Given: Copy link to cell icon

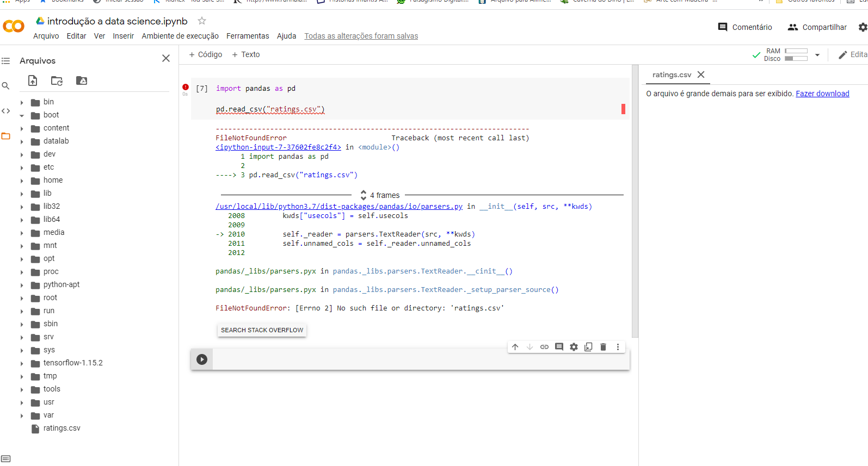Looking at the screenshot, I should [x=544, y=347].
